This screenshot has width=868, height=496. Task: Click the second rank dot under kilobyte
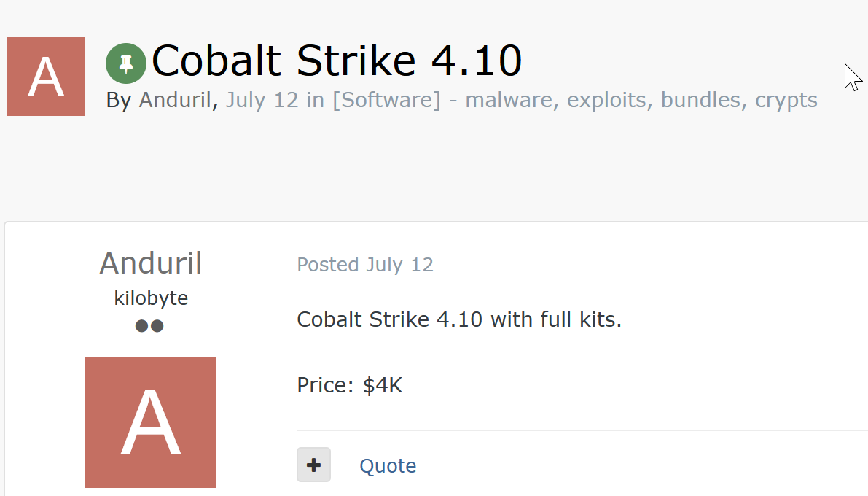[x=157, y=326]
